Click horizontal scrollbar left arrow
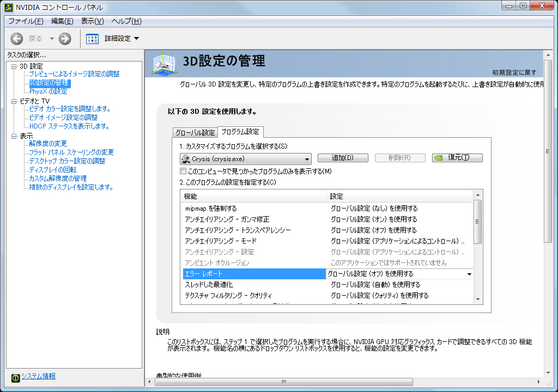 (149, 382)
